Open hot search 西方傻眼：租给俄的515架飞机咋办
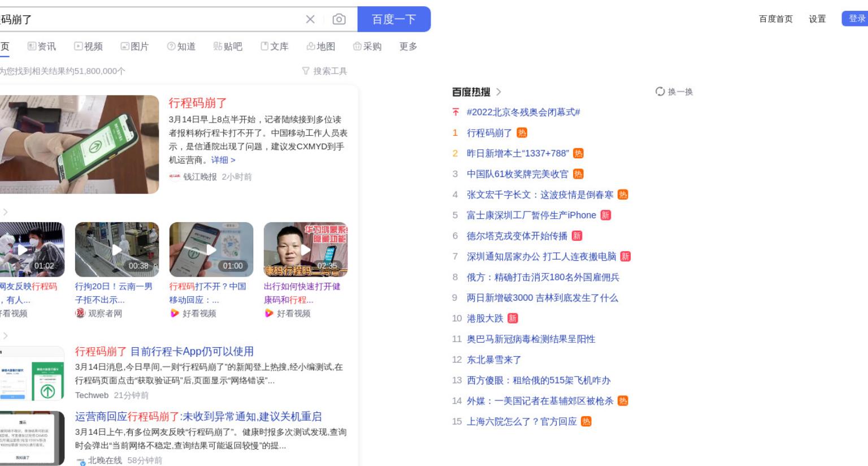Image resolution: width=868 pixels, height=466 pixels. [x=539, y=381]
